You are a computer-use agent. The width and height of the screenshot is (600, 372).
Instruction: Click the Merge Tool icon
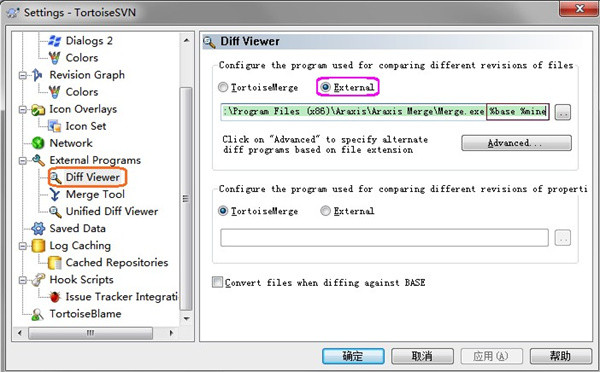55,194
